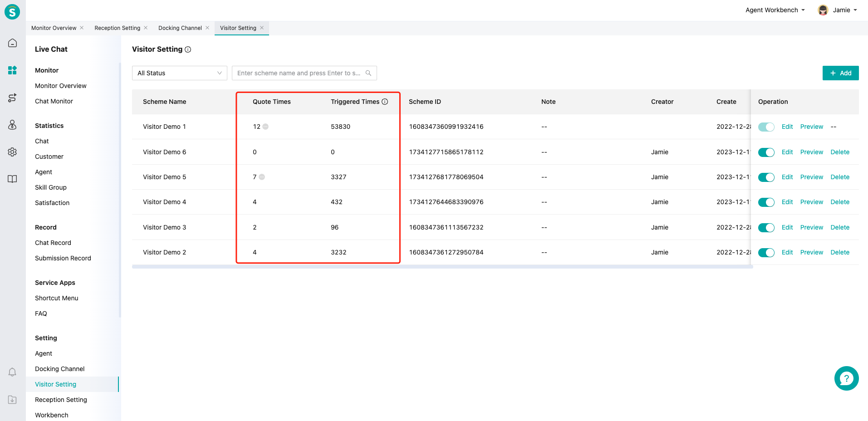Close the Monitor Overview tab

click(82, 28)
